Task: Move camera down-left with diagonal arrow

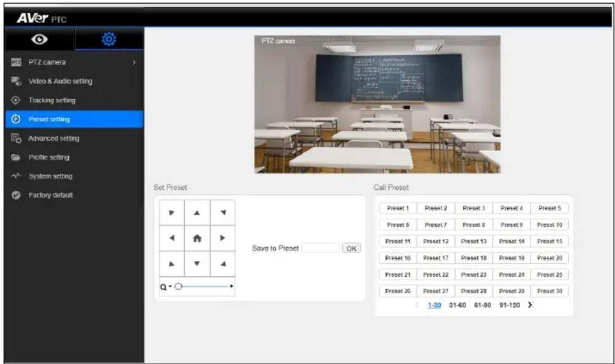Action: tap(172, 264)
